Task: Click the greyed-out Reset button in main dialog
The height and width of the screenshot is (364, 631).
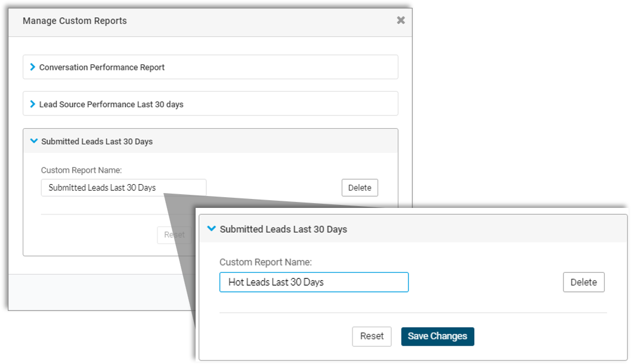Action: (174, 235)
